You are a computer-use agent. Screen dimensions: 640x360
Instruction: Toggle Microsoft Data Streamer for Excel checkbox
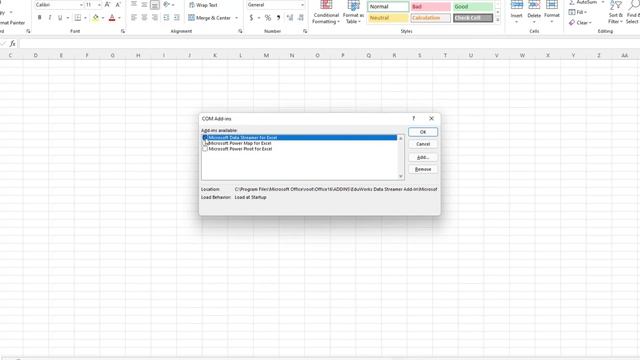205,138
